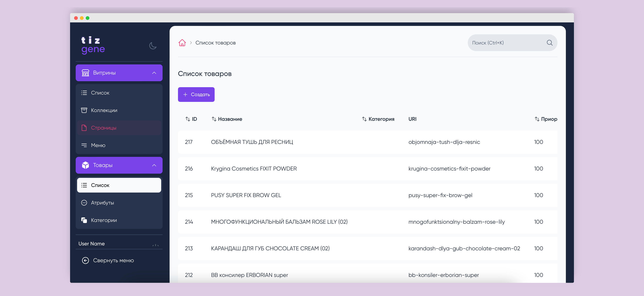Open product PUSY SUPER FIX BROW GEL
This screenshot has width=644, height=296.
point(246,195)
